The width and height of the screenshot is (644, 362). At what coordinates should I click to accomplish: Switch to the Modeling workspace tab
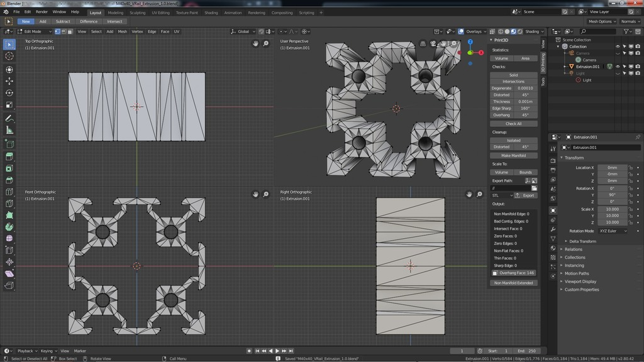pos(115,12)
